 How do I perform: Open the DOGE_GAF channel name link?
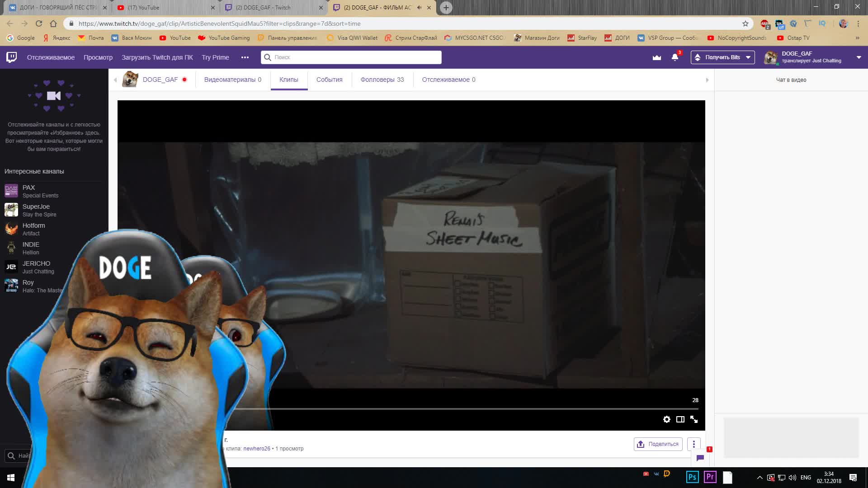[160, 80]
